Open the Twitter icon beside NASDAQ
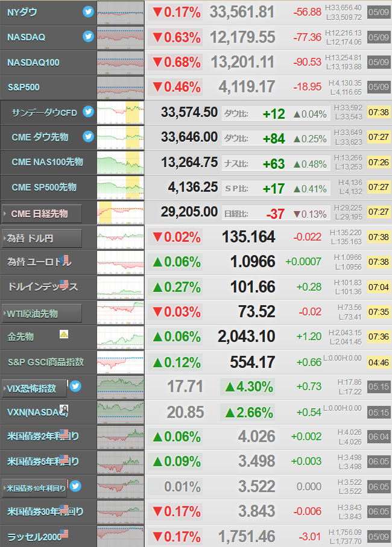Image resolution: width=392 pixels, height=547 pixels. pos(88,36)
